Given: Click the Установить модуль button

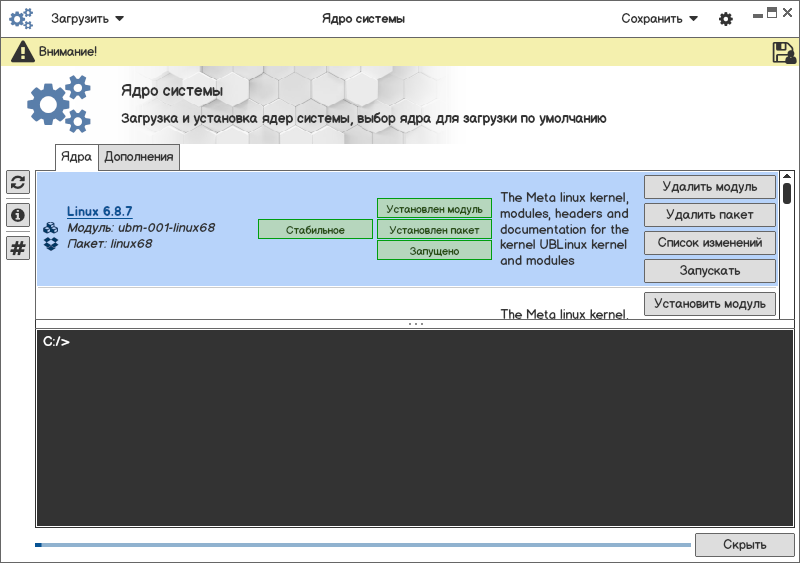Looking at the screenshot, I should tap(710, 304).
